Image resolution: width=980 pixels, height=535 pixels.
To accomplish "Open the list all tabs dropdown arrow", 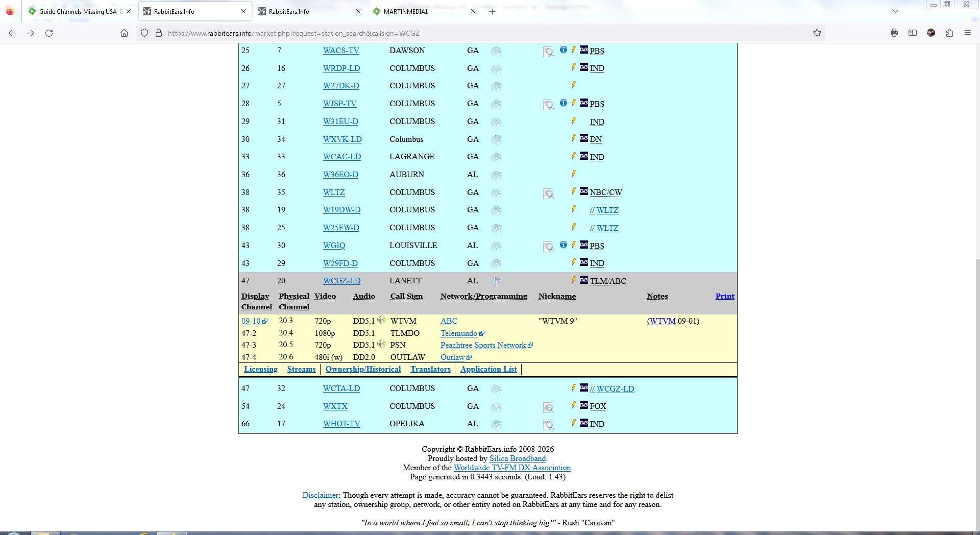I will click(895, 11).
